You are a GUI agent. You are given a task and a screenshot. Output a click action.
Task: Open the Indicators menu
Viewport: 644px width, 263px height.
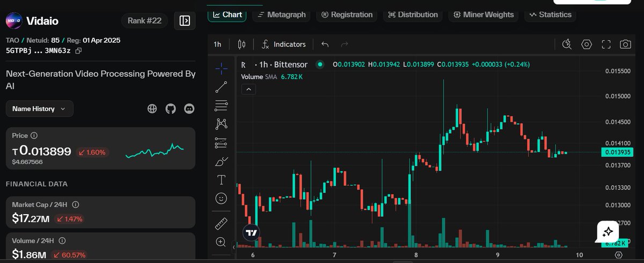283,44
